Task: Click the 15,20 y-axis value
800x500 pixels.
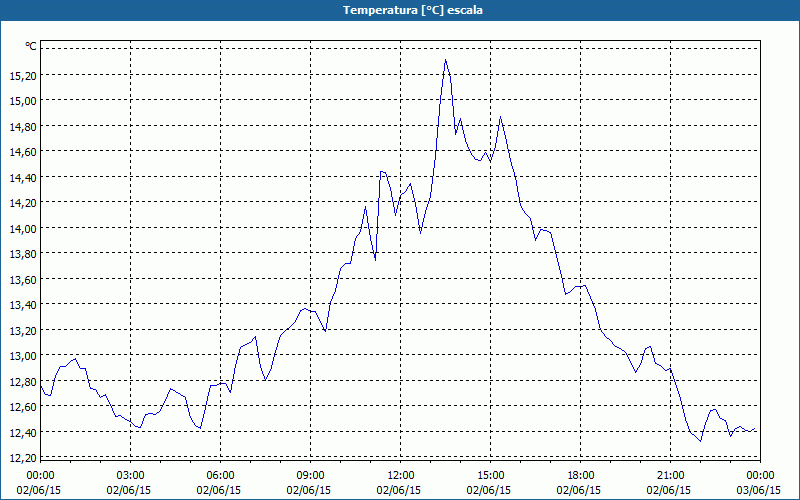Action: (23, 76)
